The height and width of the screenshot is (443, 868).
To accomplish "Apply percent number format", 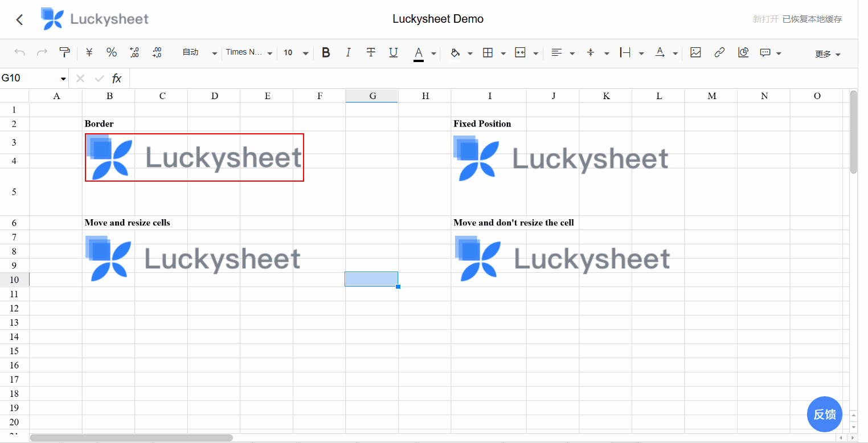I will [112, 53].
